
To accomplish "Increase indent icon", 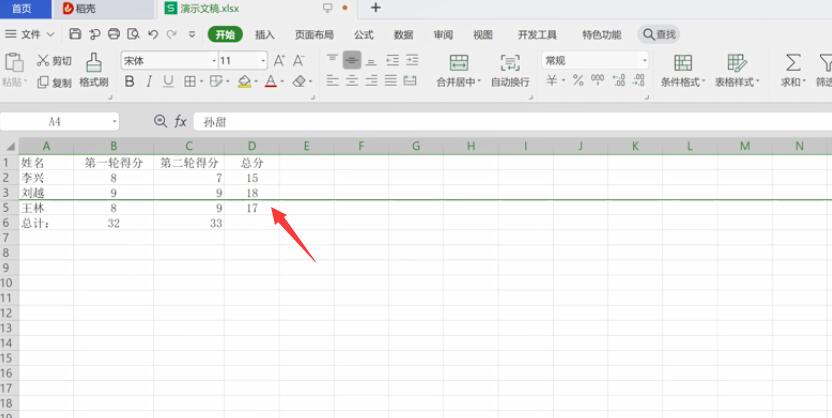I will [x=412, y=60].
